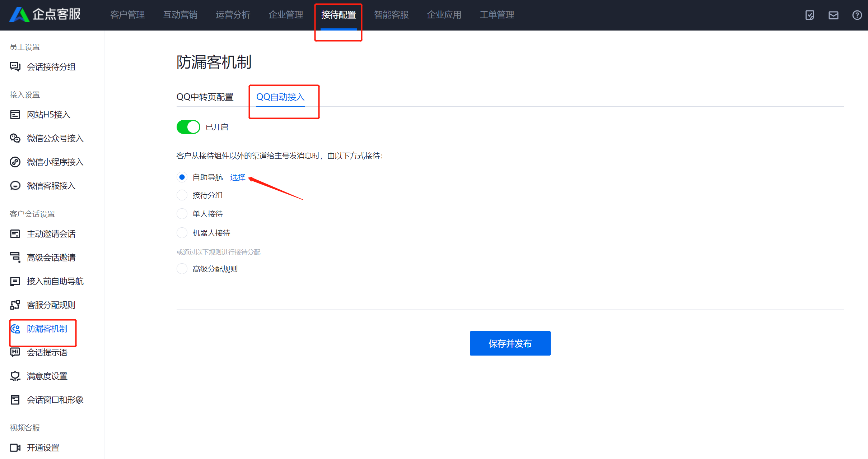
Task: Click the 微信客服接入 chat bubble icon
Action: click(x=15, y=186)
